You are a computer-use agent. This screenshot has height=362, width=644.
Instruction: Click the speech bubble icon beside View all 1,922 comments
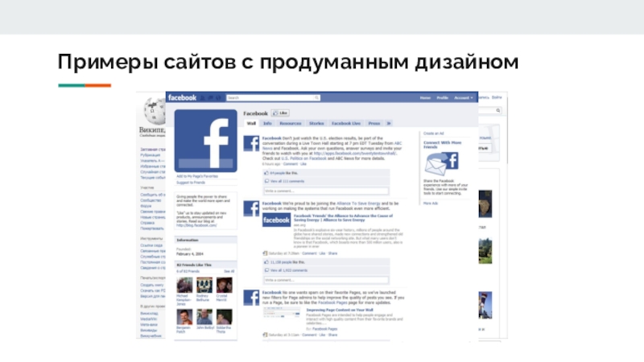coord(266,270)
